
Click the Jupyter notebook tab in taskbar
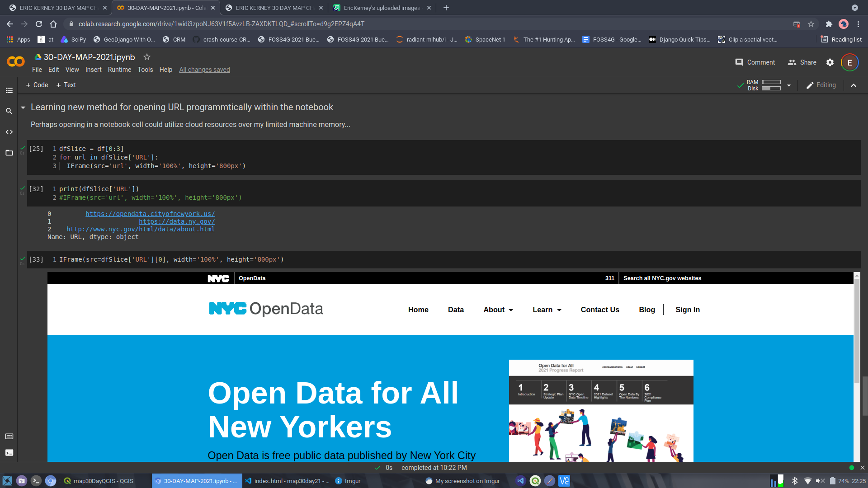click(197, 481)
